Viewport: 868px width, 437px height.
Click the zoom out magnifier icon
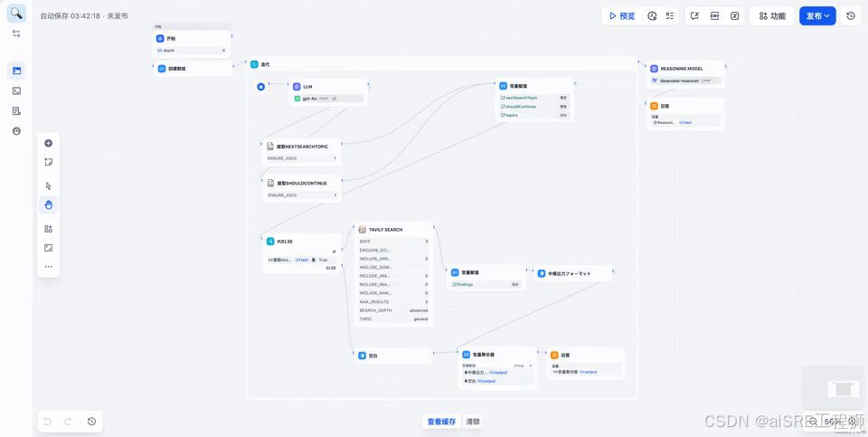tap(813, 422)
